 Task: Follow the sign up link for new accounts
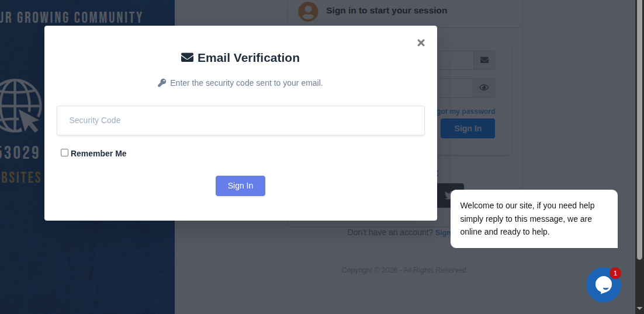pos(443,232)
